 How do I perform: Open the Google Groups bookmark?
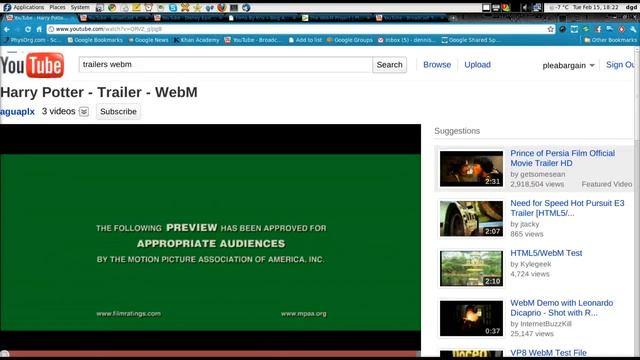[x=350, y=40]
